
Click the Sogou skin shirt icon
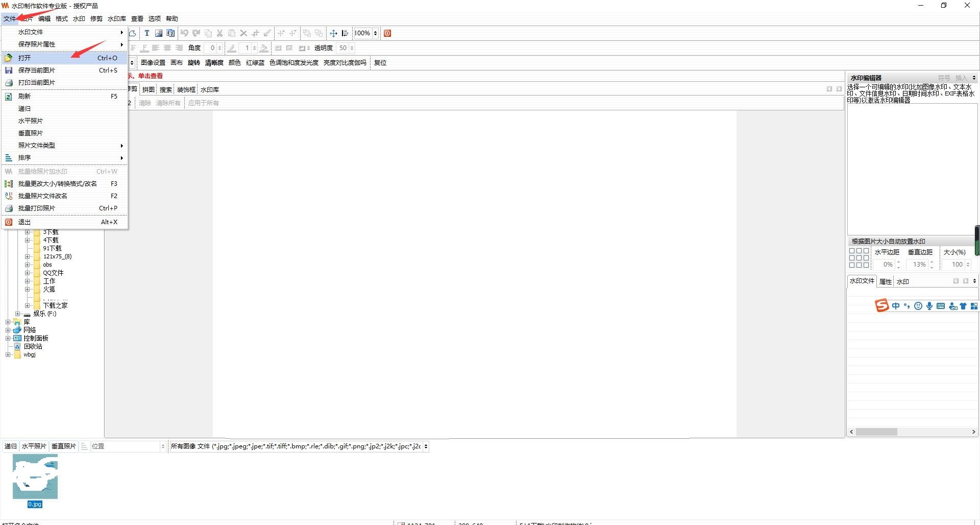963,306
